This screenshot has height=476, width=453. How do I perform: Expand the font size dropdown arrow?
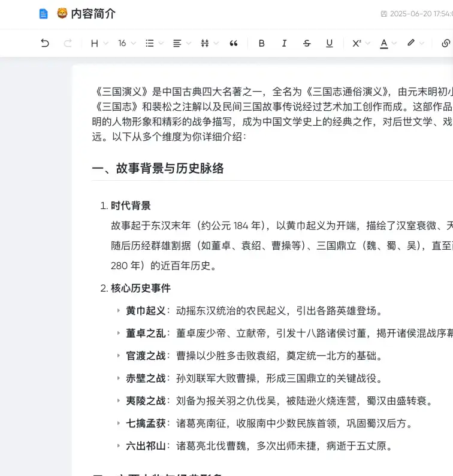pyautogui.click(x=134, y=44)
